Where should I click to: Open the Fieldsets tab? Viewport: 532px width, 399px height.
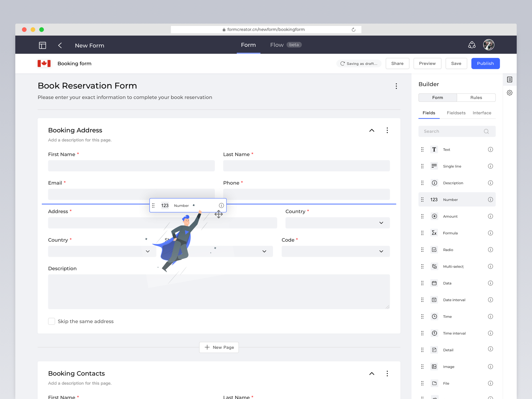456,113
